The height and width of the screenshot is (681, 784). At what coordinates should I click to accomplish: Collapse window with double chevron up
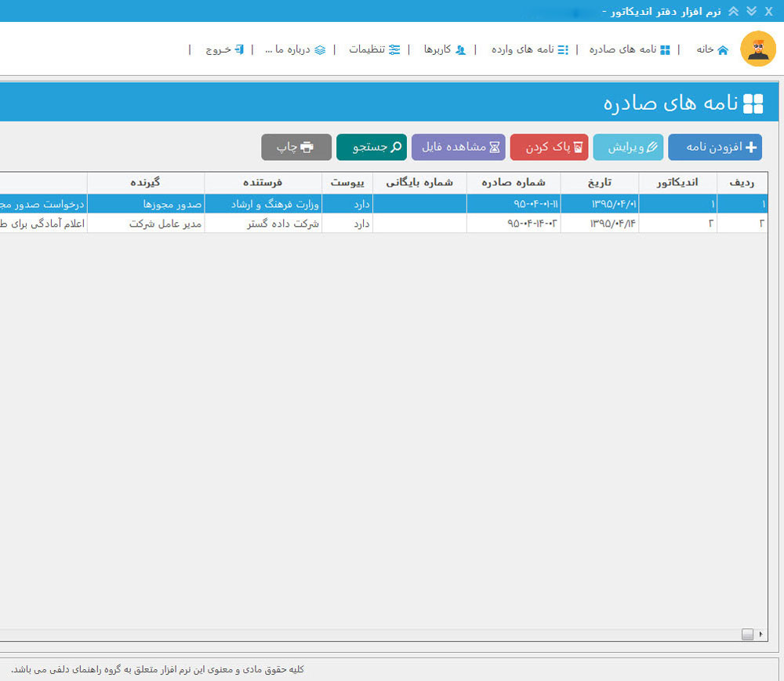[734, 11]
